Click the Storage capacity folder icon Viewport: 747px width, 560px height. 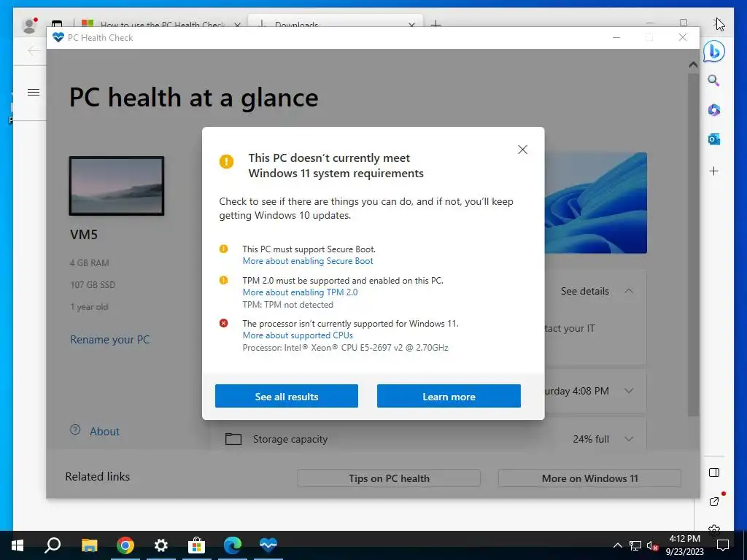pyautogui.click(x=233, y=438)
